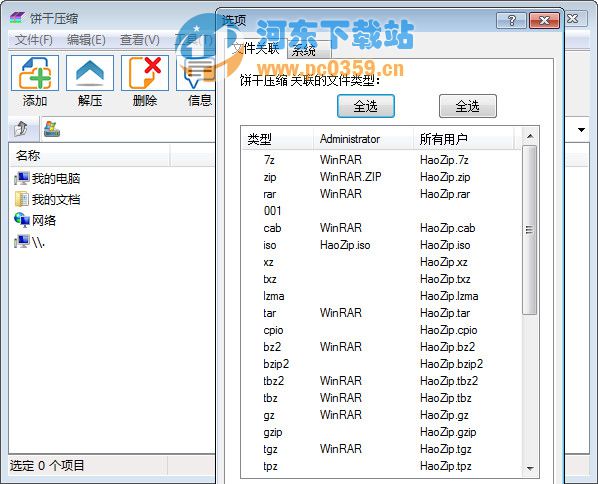Viewport: 598px width, 484px height.
Task: Select the rar type row
Action: 381,194
